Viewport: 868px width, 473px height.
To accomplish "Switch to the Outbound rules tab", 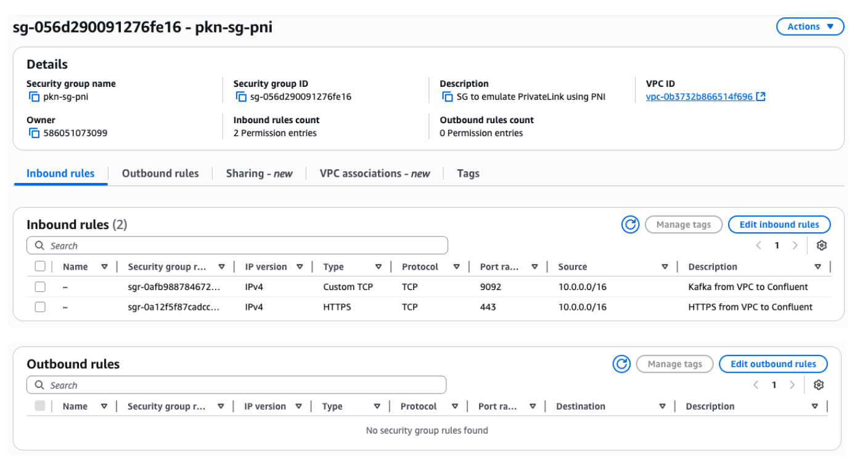I will point(160,173).
